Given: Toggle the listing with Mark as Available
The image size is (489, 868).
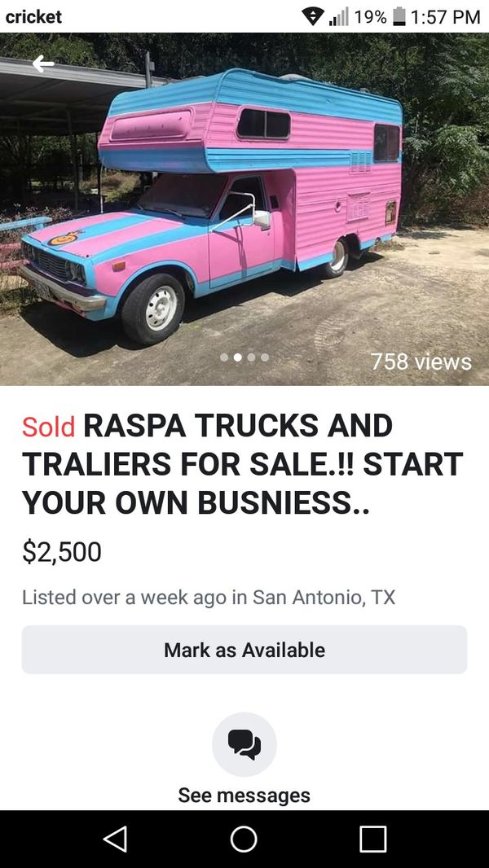Looking at the screenshot, I should [x=244, y=649].
